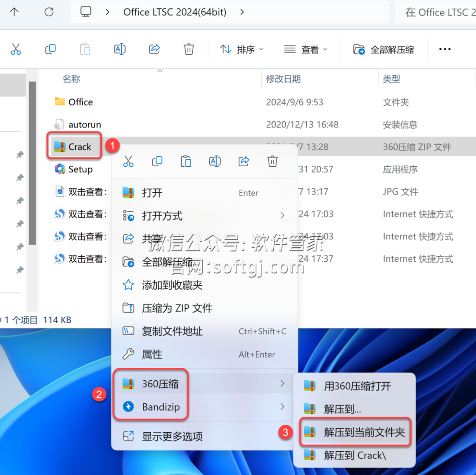Open the 排序 sort dropdown

(x=242, y=49)
